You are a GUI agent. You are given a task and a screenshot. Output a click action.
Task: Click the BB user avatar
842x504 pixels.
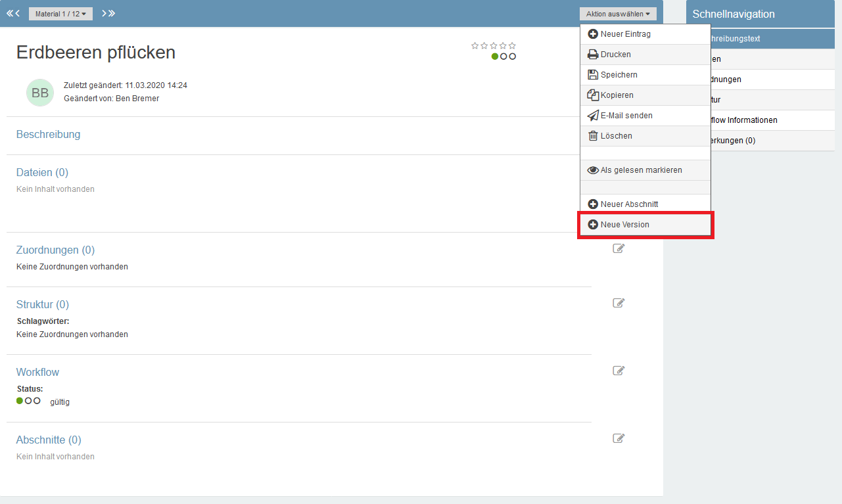point(40,93)
